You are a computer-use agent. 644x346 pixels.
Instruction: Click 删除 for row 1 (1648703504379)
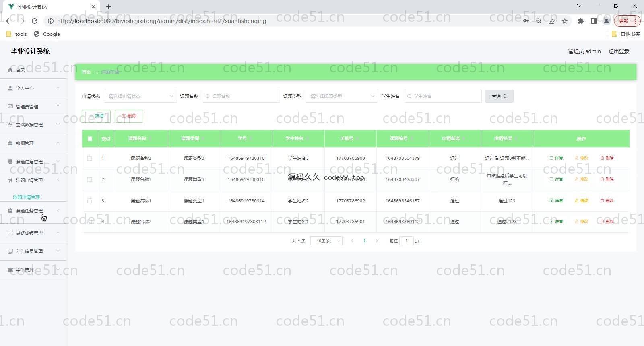click(607, 158)
